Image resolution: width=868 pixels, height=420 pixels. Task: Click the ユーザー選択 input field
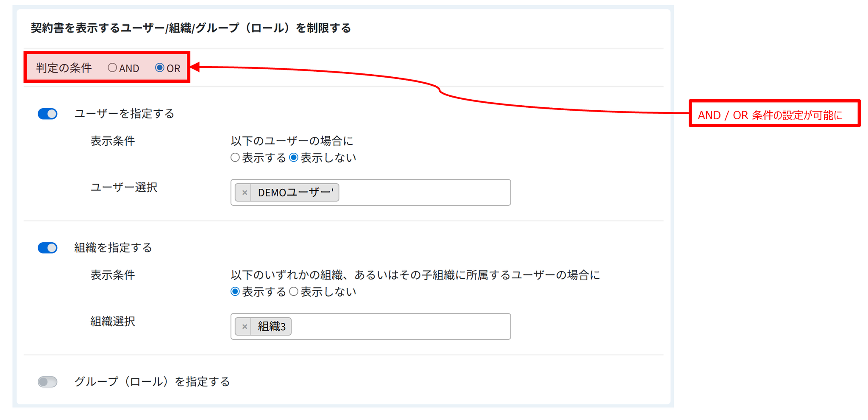[x=424, y=193]
